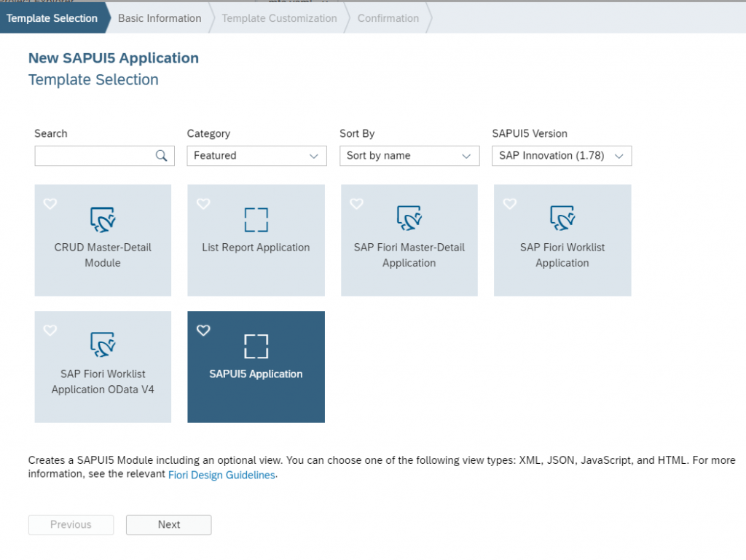Open the SAPUI5 Version dropdown
The width and height of the screenshot is (746, 560).
click(x=562, y=156)
